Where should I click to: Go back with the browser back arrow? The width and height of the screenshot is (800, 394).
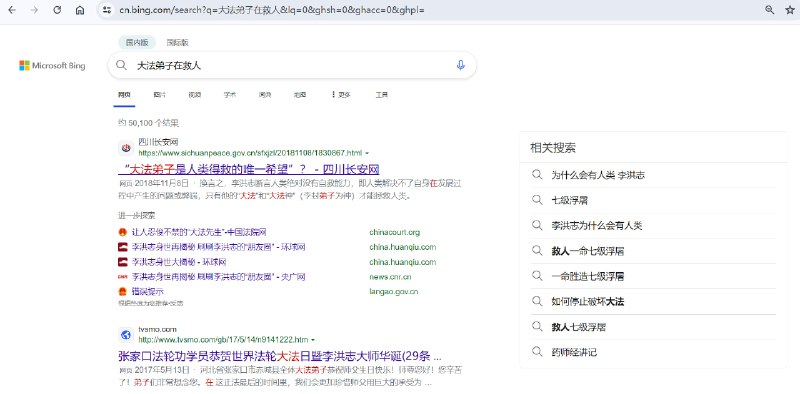pyautogui.click(x=12, y=10)
